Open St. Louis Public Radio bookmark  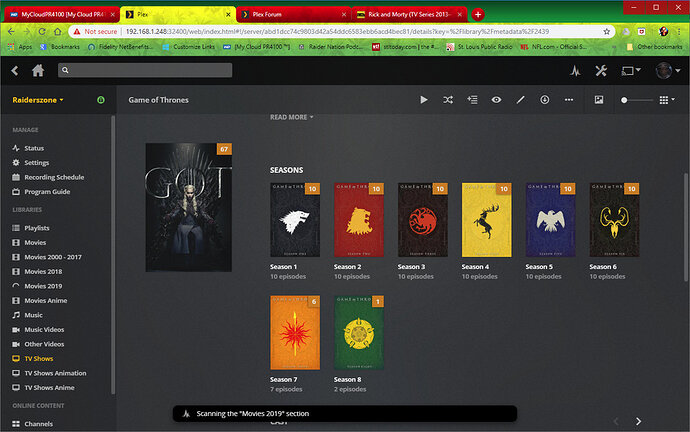tap(479, 47)
